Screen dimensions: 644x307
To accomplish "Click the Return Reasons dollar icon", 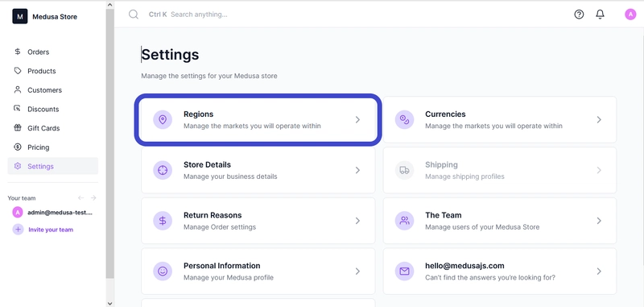I will (163, 221).
